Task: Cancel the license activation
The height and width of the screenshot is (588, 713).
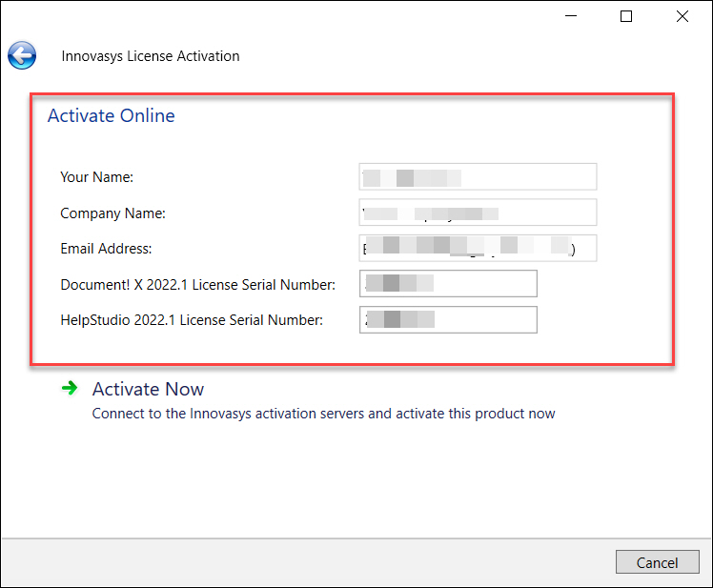Action: [x=657, y=562]
